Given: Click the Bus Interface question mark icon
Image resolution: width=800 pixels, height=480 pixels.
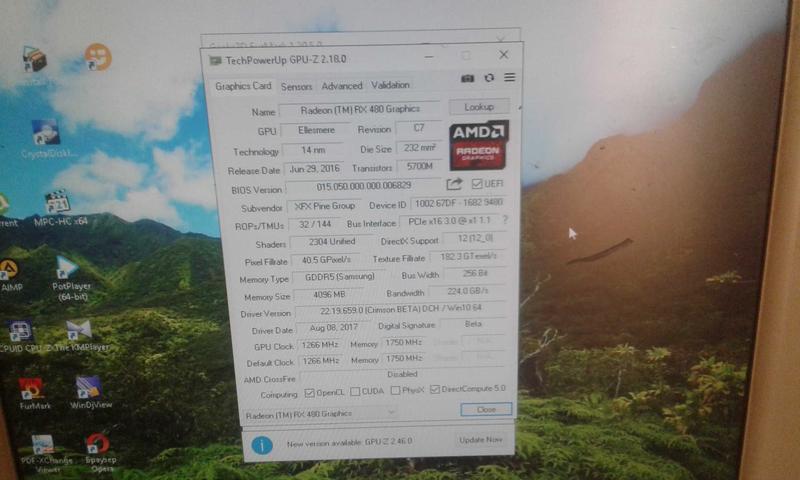Looking at the screenshot, I should 505,220.
